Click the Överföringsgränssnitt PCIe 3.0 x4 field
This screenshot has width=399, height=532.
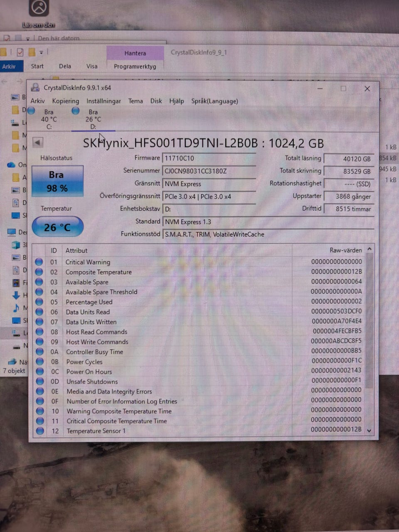209,197
